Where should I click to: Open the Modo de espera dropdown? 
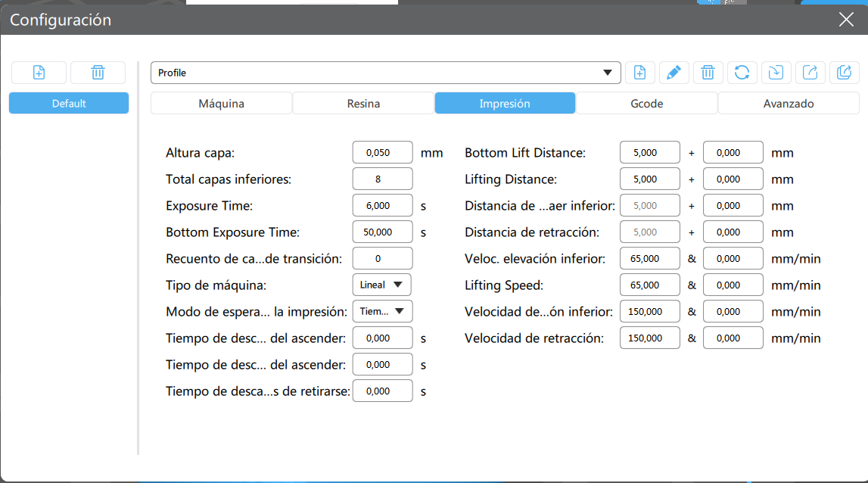point(382,311)
